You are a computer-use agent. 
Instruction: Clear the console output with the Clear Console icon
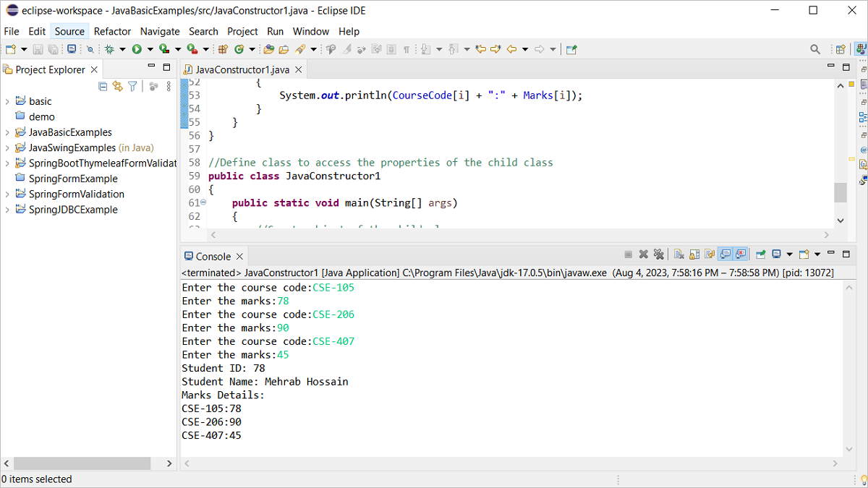678,254
